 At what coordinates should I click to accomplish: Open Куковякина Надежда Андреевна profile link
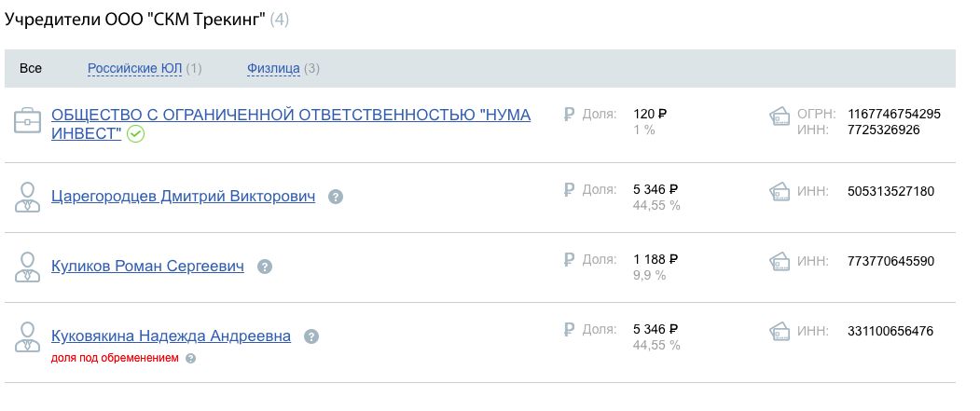pos(171,336)
